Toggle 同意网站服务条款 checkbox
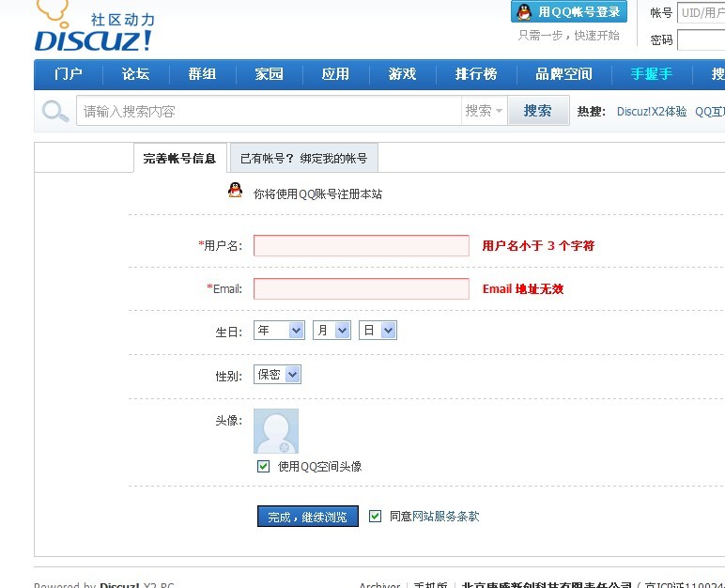Image resolution: width=725 pixels, height=588 pixels. 375,516
